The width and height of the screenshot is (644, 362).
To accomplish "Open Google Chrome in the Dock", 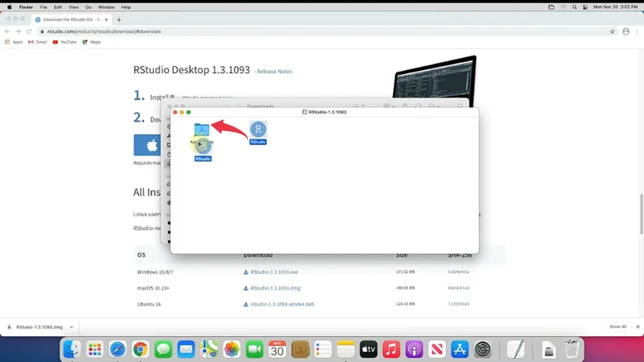I will pyautogui.click(x=140, y=349).
